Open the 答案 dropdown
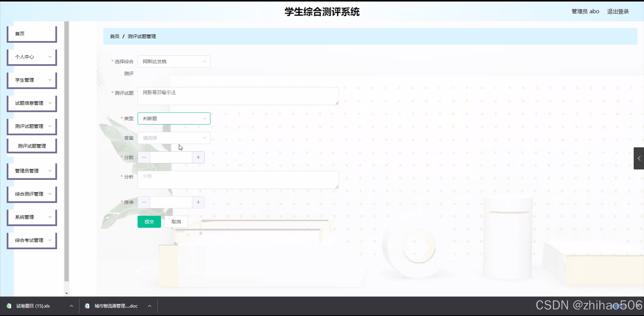 tap(174, 138)
